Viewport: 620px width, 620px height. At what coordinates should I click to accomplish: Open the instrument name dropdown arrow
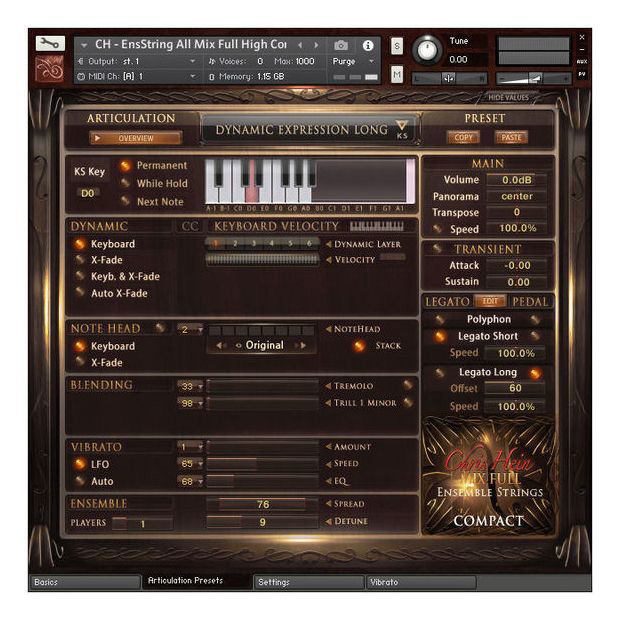click(84, 45)
